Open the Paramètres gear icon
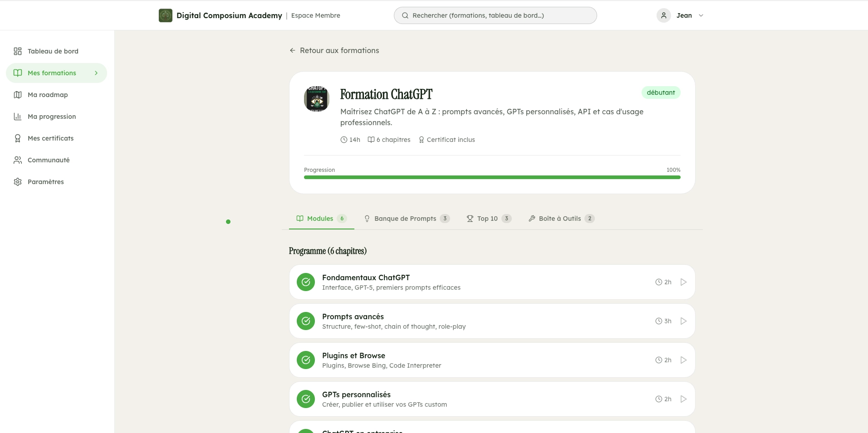 [18, 181]
